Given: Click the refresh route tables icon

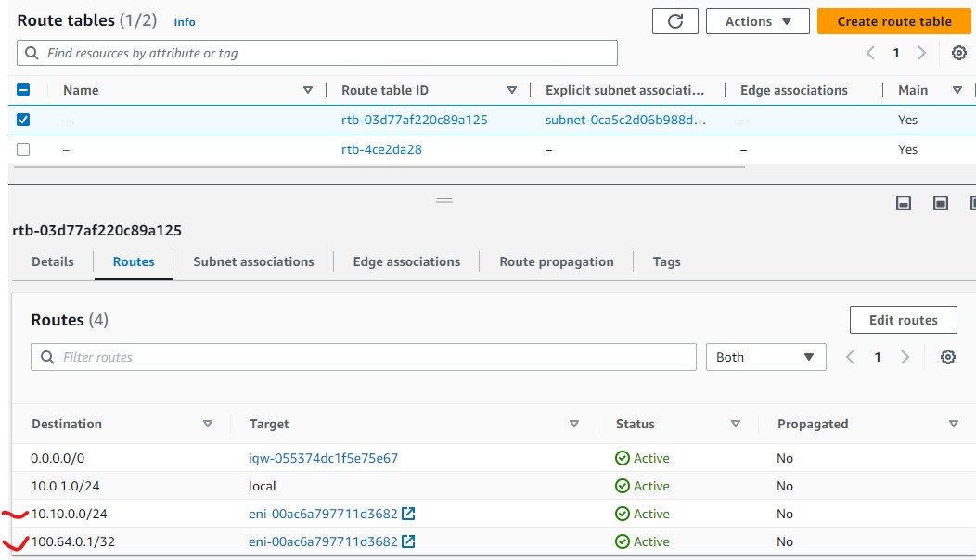Looking at the screenshot, I should click(x=674, y=21).
